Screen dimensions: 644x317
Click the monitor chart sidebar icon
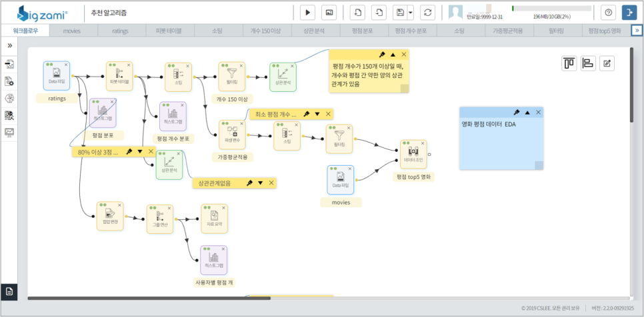(x=9, y=133)
